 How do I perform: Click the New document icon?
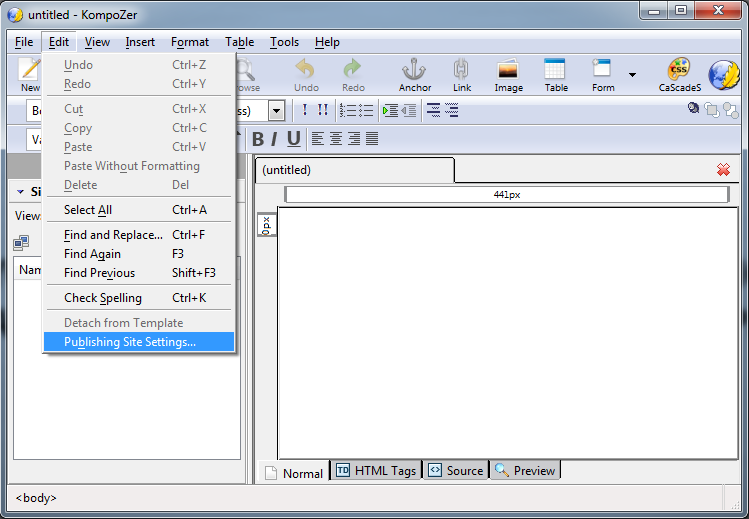pos(30,74)
